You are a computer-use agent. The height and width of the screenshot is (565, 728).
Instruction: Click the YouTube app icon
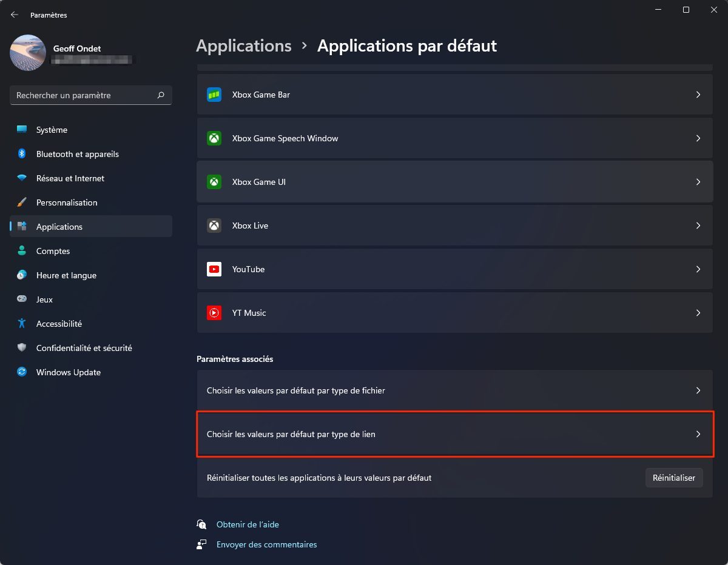214,269
